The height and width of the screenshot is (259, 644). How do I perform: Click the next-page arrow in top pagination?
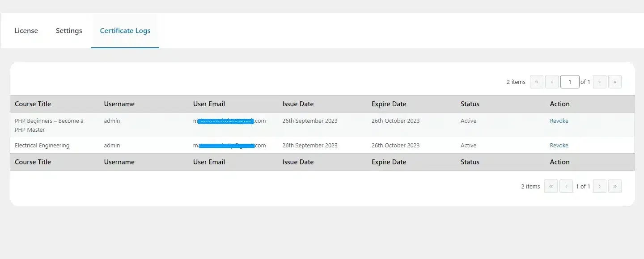pyautogui.click(x=599, y=82)
